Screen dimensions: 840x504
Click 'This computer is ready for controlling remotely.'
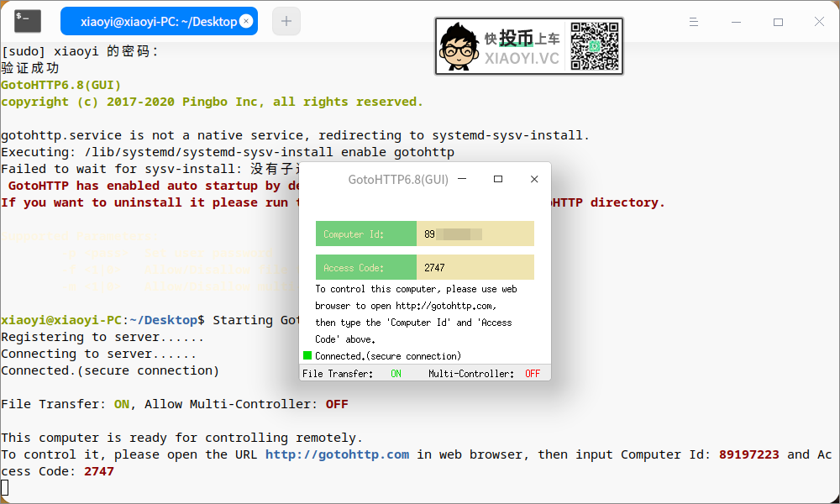pyautogui.click(x=181, y=438)
